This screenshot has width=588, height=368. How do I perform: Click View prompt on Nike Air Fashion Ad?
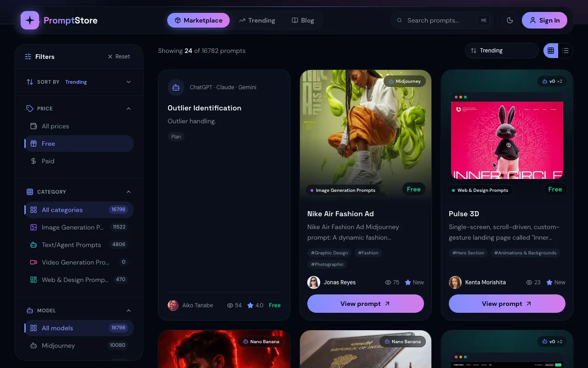click(366, 304)
